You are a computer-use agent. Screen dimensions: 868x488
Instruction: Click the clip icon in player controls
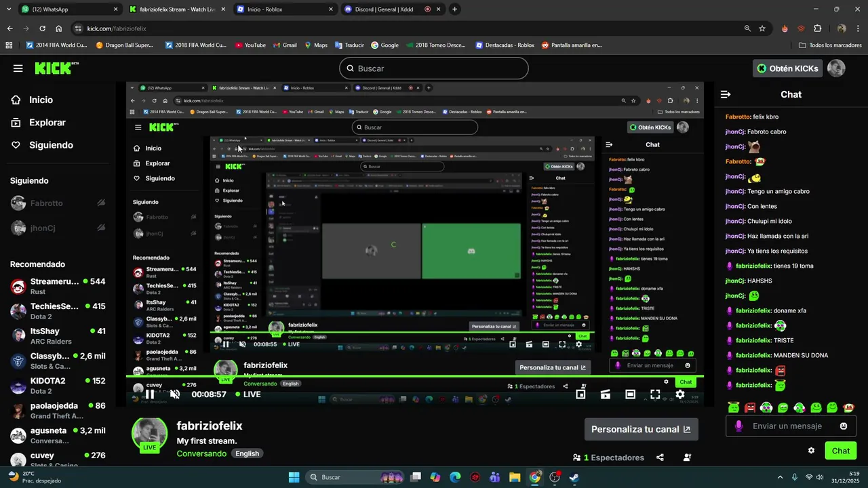[x=606, y=394]
